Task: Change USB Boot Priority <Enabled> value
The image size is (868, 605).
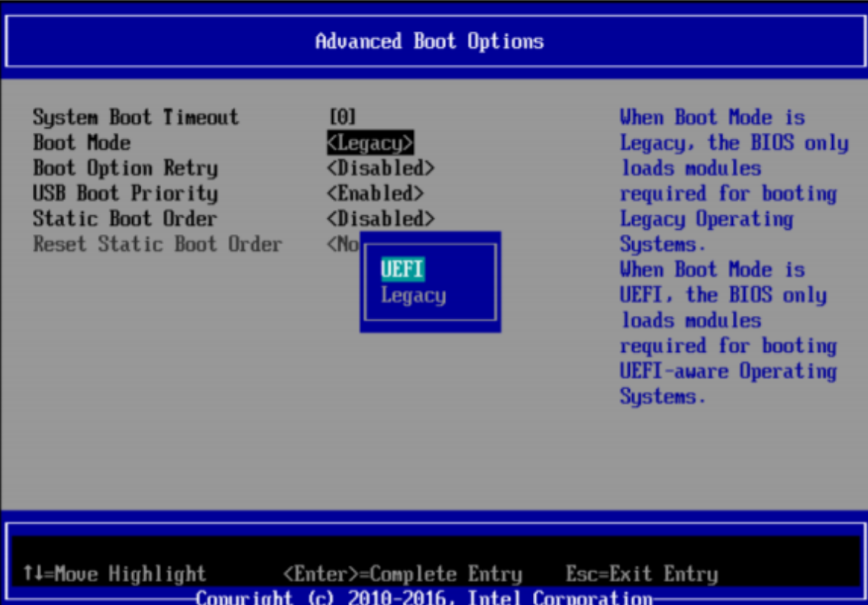Action: [376, 193]
